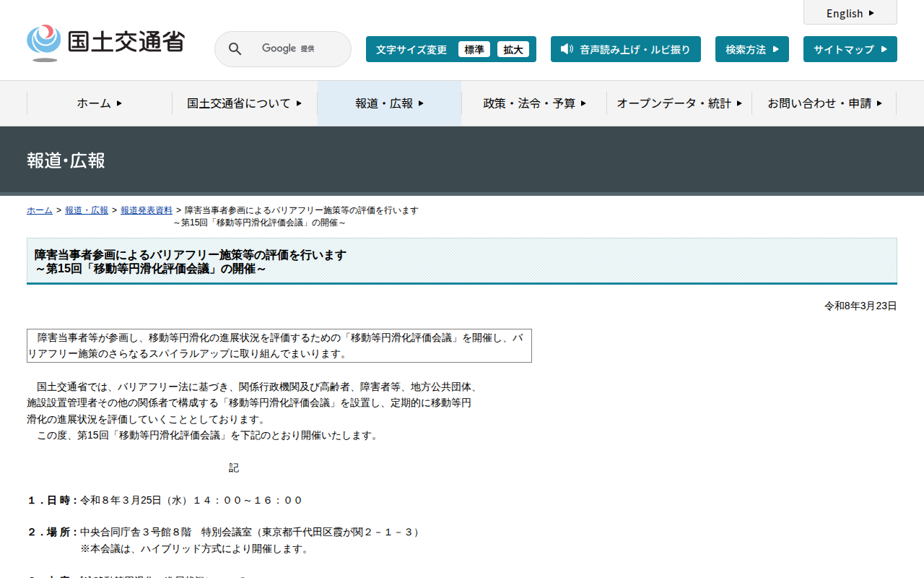Expand the 政策・法令・予算 menu
This screenshot has height=578, width=924.
coord(535,103)
